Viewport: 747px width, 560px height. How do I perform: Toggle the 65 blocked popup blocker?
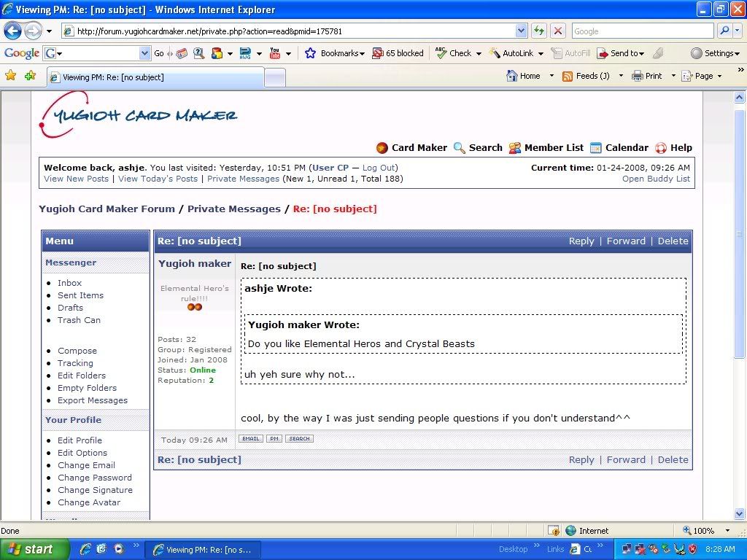pyautogui.click(x=398, y=53)
